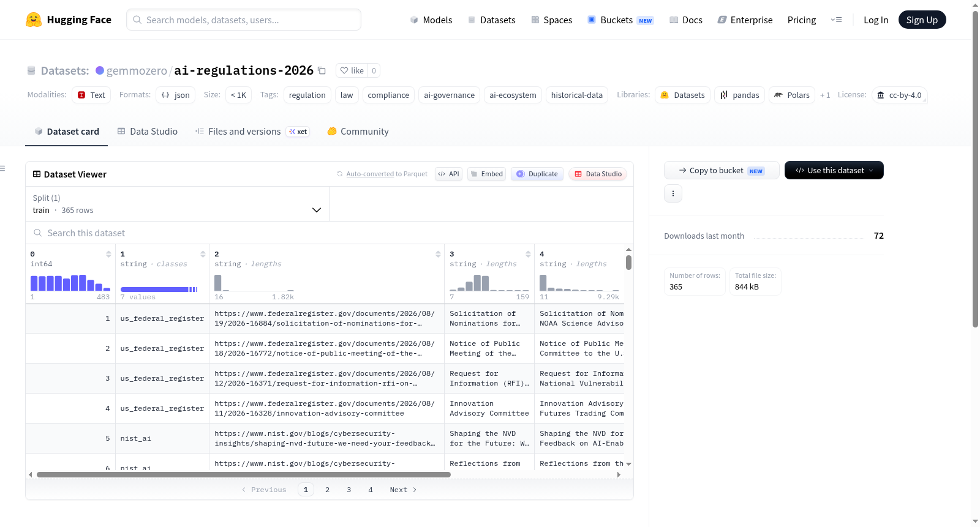
Task: Switch to the Files and versions tab
Action: [252, 132]
